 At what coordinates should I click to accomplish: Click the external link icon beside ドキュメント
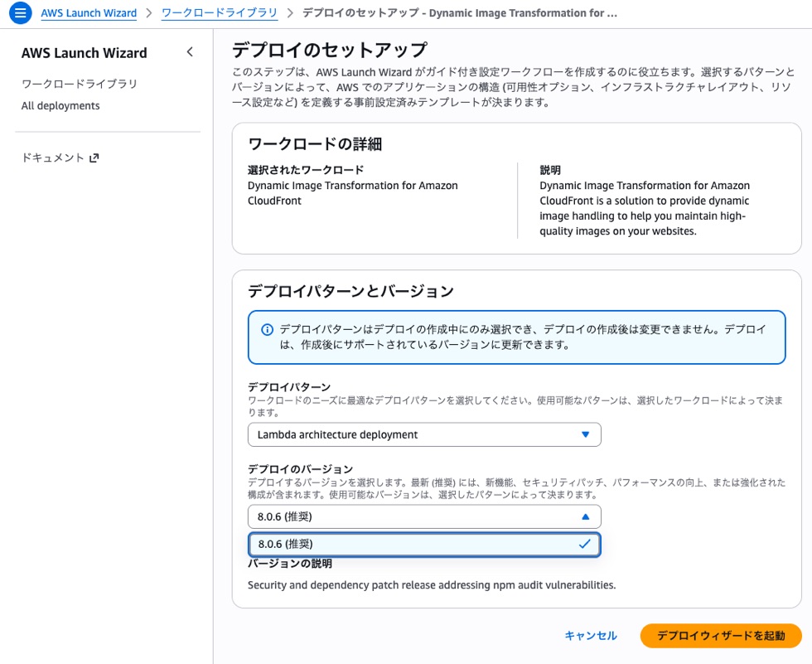tap(94, 158)
